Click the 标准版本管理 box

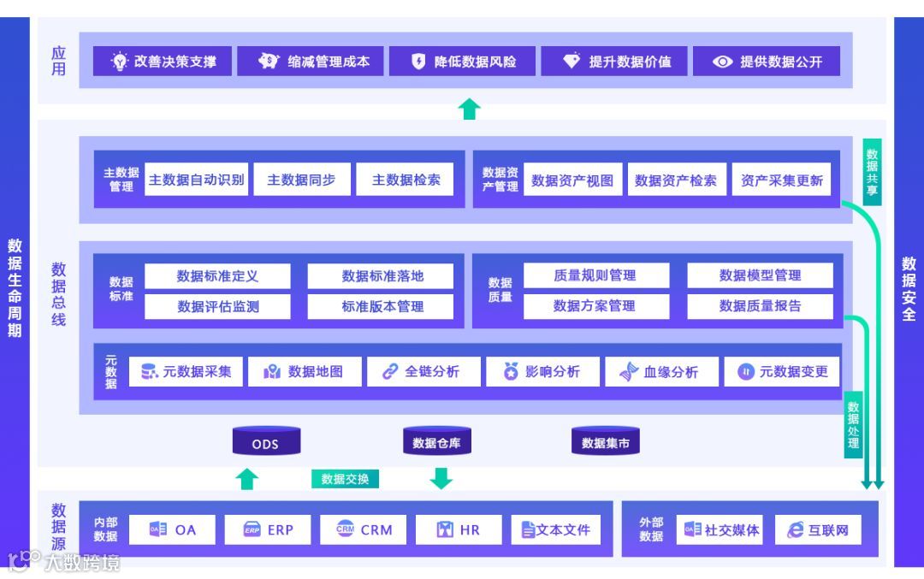(x=381, y=306)
